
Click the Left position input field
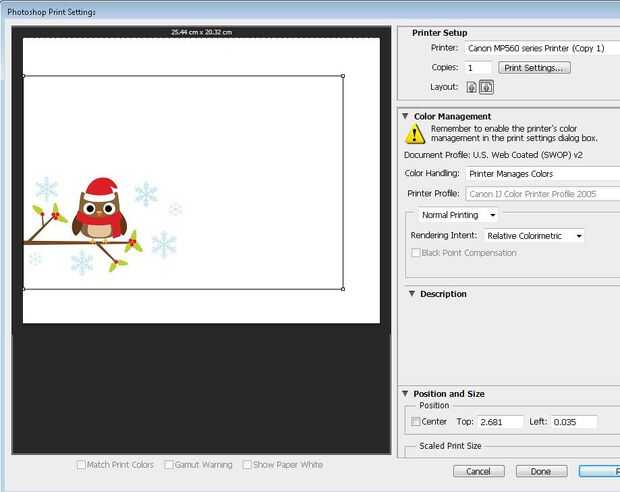(574, 422)
